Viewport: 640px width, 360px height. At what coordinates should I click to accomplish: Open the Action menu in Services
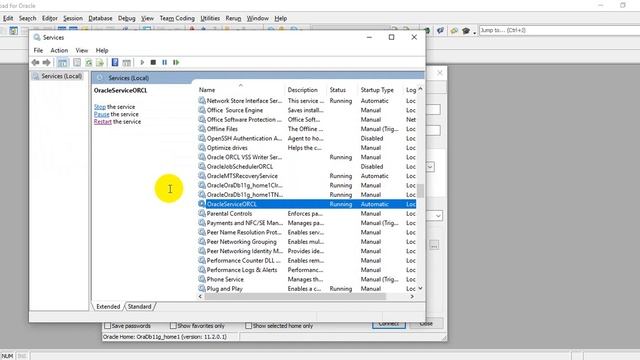coord(59,50)
